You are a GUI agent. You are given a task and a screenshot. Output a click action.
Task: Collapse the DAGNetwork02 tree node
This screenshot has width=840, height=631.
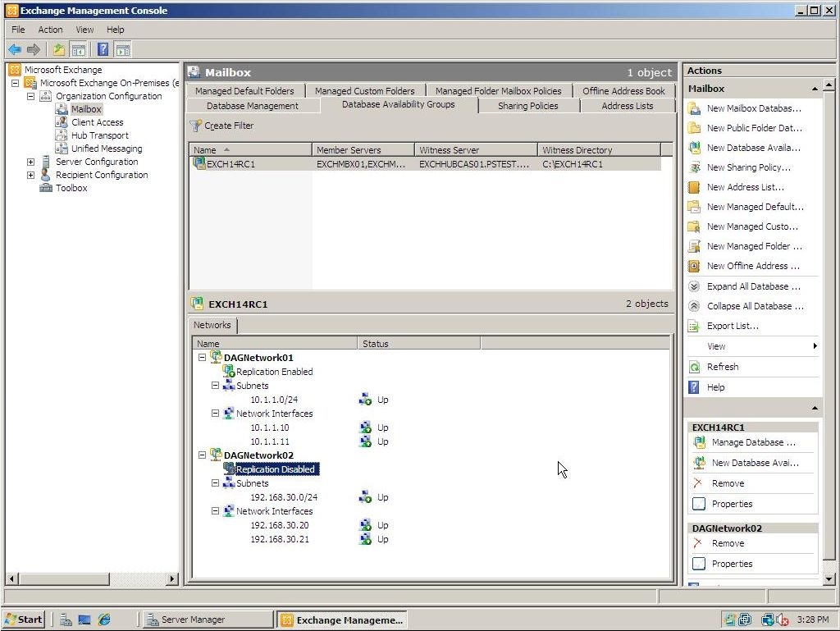(202, 455)
